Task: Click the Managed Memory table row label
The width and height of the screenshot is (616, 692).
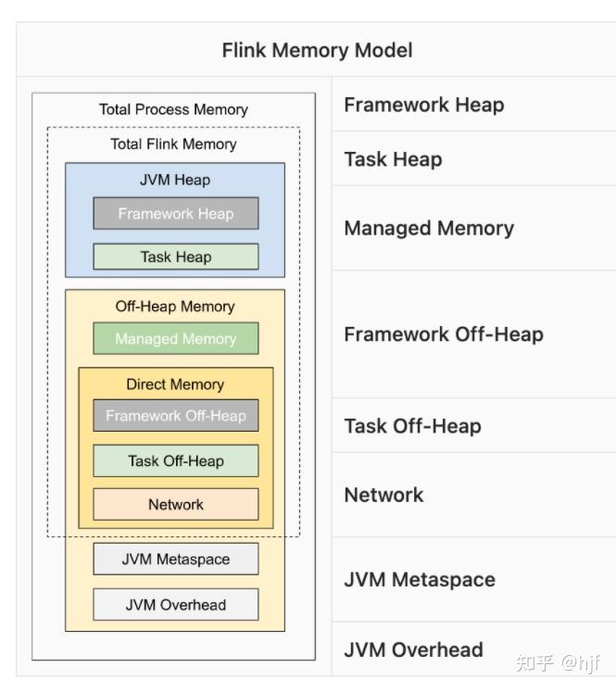Action: point(429,228)
